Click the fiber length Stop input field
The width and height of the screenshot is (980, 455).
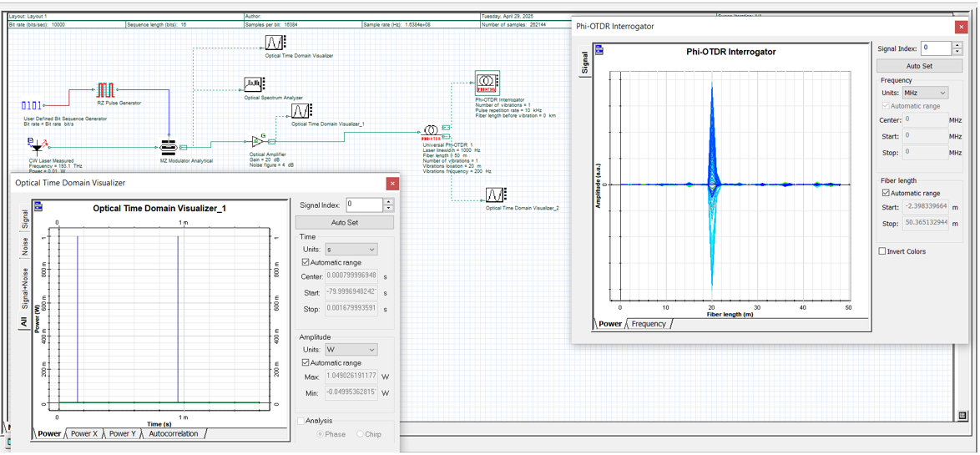click(x=926, y=224)
